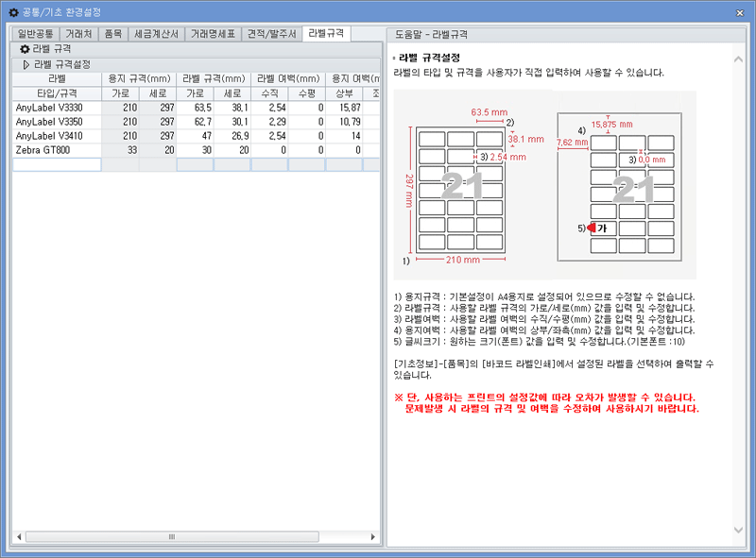This screenshot has width=756, height=558.
Task: Click the 용지 규격(mm) column header
Action: click(142, 78)
